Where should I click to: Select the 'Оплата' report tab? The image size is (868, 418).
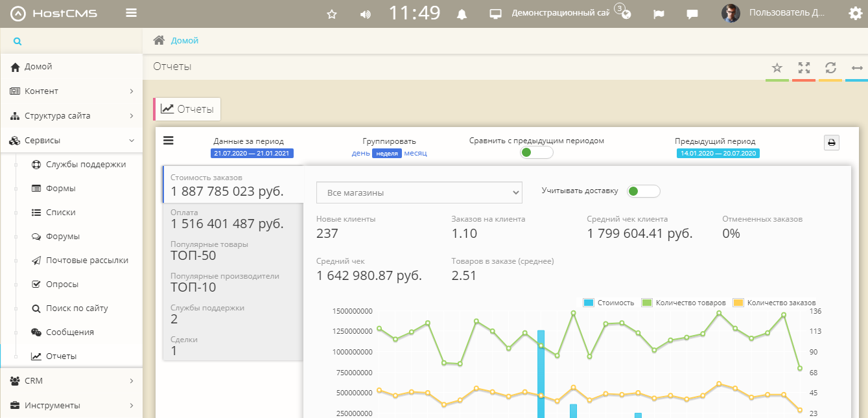tap(233, 220)
